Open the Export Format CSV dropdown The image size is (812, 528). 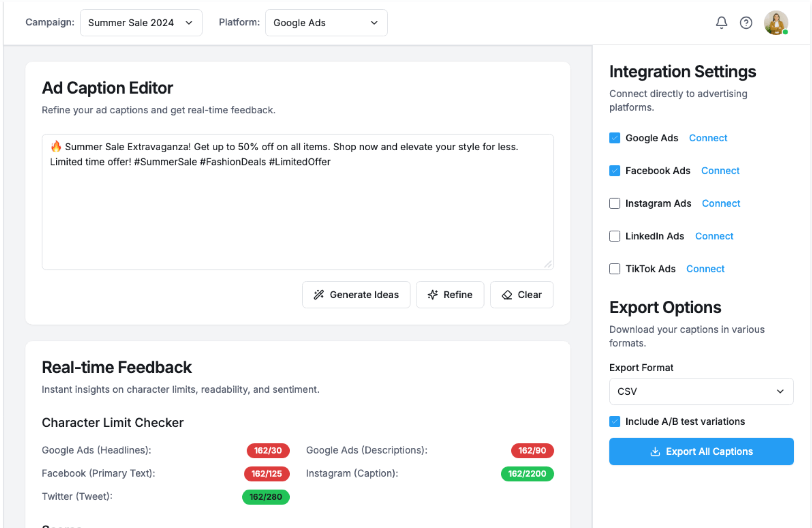tap(701, 391)
